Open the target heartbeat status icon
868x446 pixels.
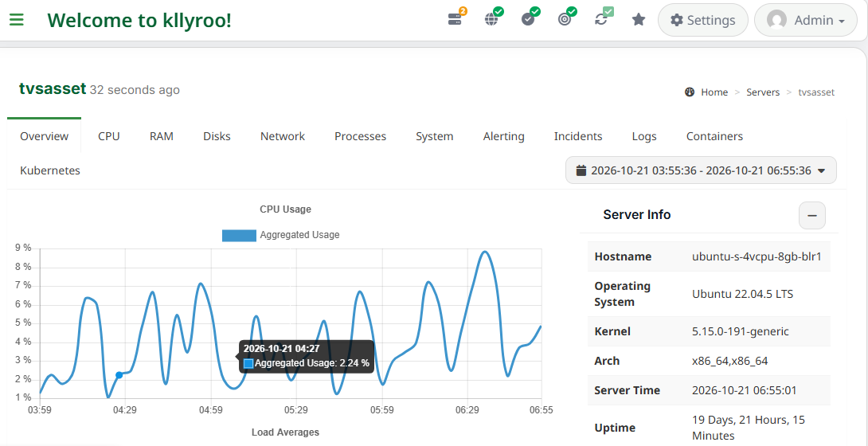coord(565,18)
